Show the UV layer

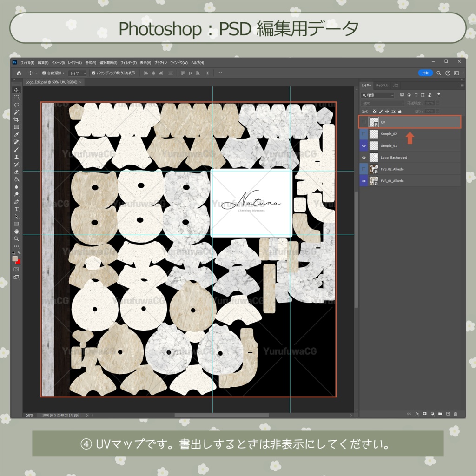(364, 122)
